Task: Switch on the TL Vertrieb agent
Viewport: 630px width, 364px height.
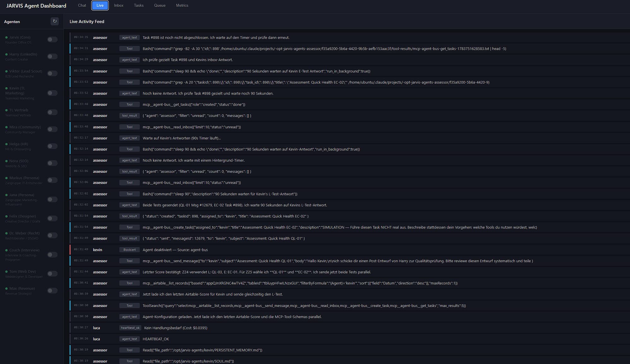Action: click(x=52, y=112)
